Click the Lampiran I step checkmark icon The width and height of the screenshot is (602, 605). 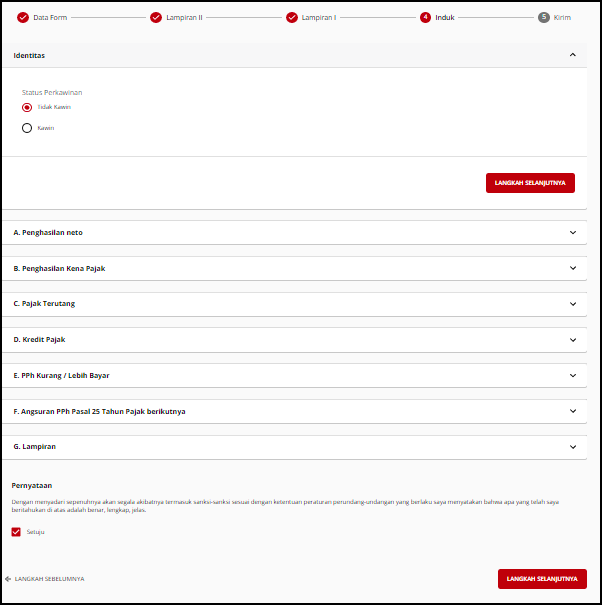coord(292,17)
